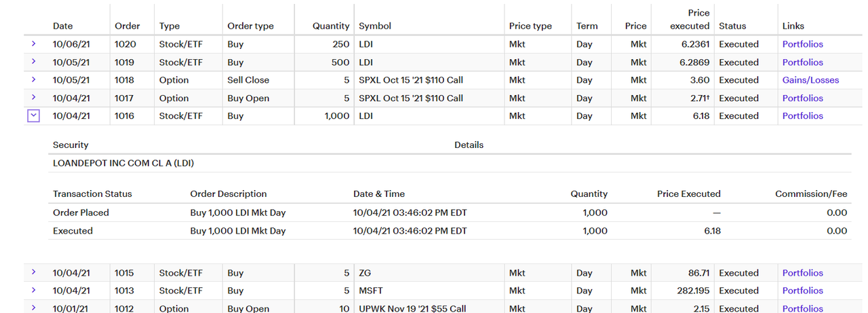
Task: Collapse the expanded order 1016 details
Action: click(33, 115)
